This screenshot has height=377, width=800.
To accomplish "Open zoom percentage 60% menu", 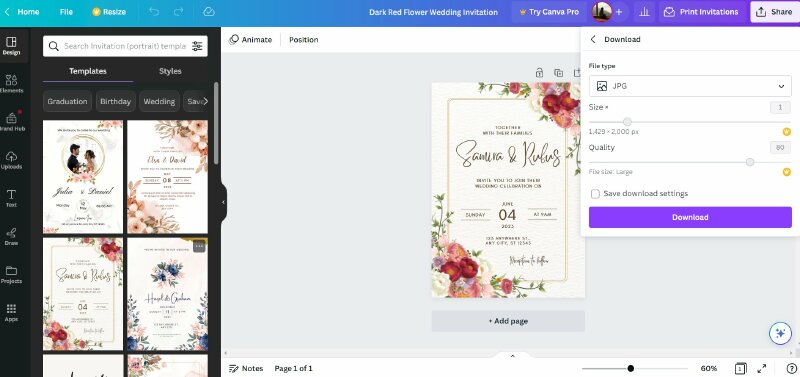I will (708, 368).
